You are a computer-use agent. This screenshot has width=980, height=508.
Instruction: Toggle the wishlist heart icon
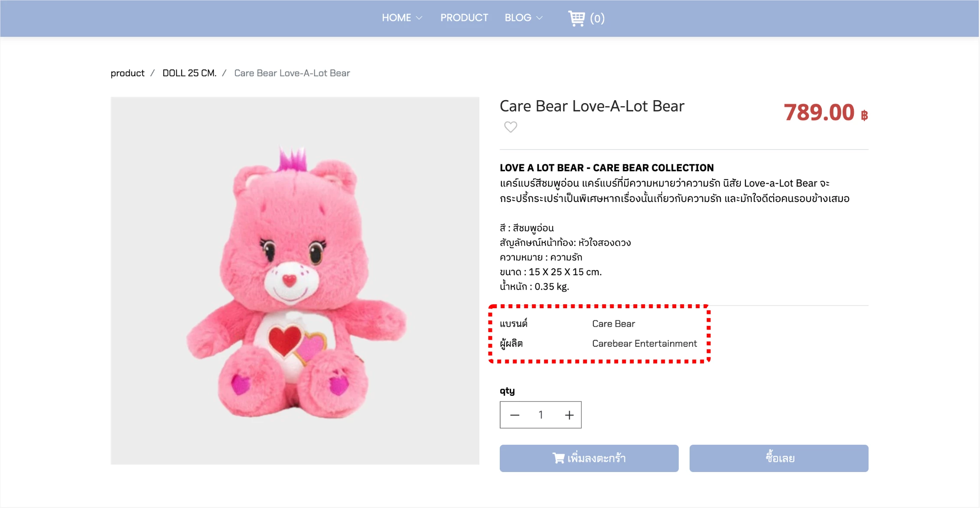[511, 127]
